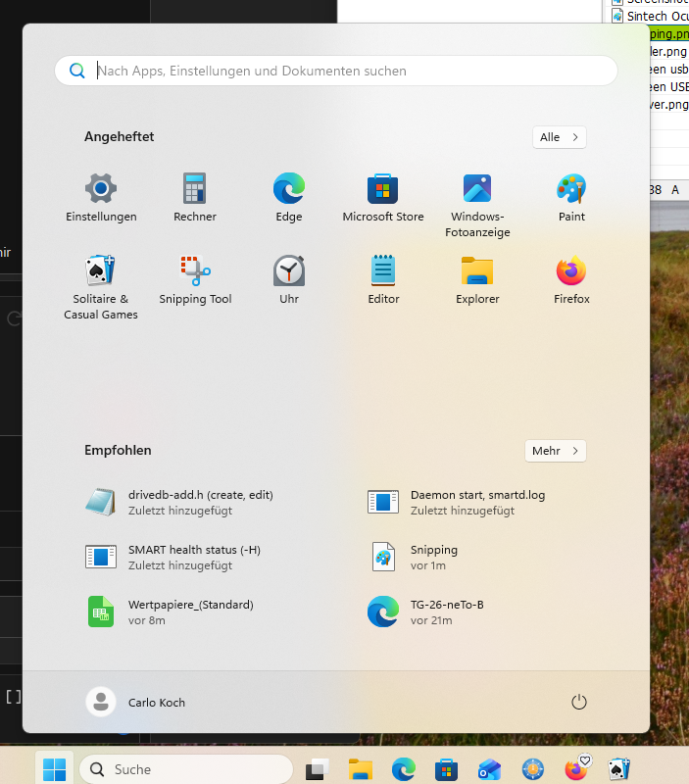The width and height of the screenshot is (689, 784).
Task: Select the Sintech file in background window
Action: tap(650, 16)
